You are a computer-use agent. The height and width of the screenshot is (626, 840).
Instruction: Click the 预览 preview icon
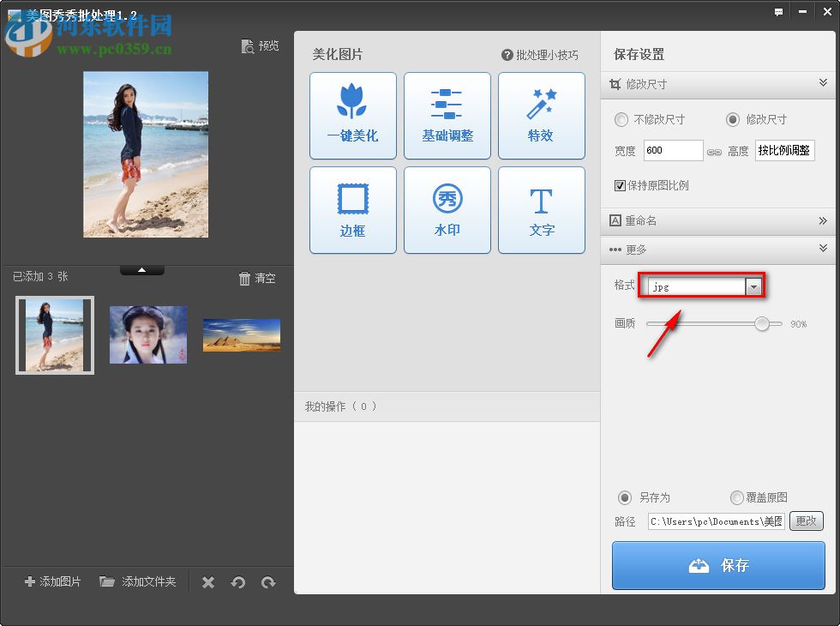point(260,46)
